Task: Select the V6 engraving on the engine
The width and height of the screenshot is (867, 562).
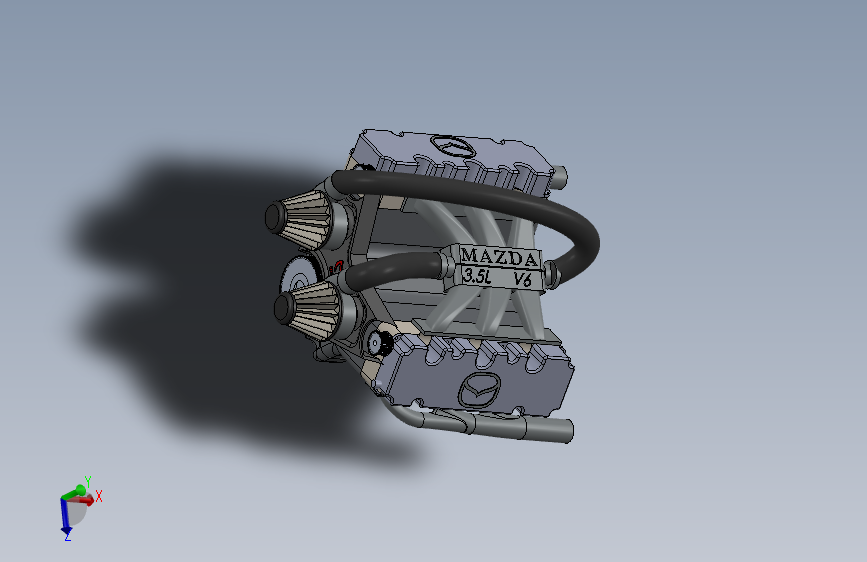Action: (523, 279)
